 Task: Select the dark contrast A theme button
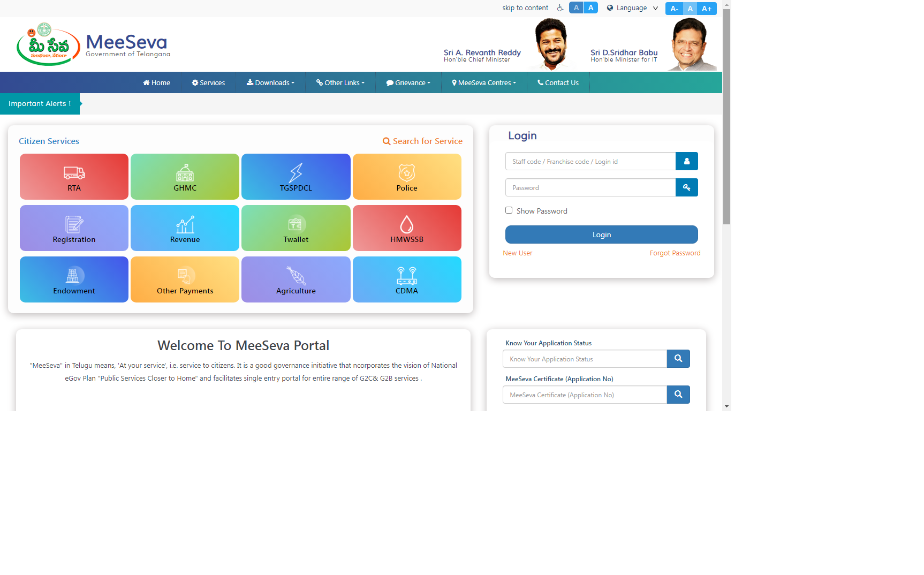576,7
